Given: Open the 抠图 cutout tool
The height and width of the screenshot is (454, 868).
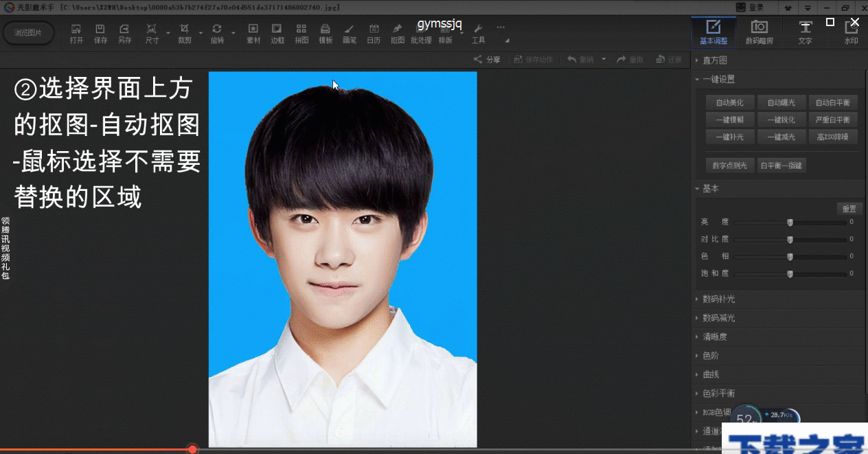Looking at the screenshot, I should click(398, 33).
